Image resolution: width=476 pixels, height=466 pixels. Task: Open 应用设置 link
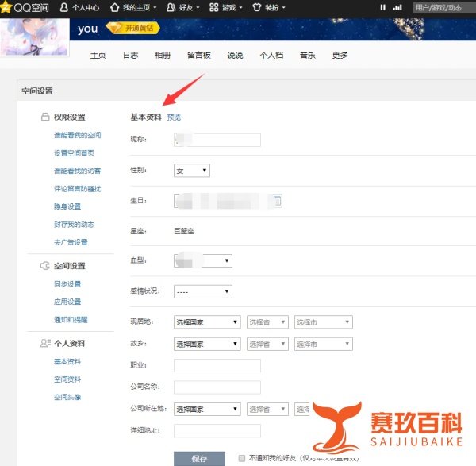pyautogui.click(x=67, y=302)
